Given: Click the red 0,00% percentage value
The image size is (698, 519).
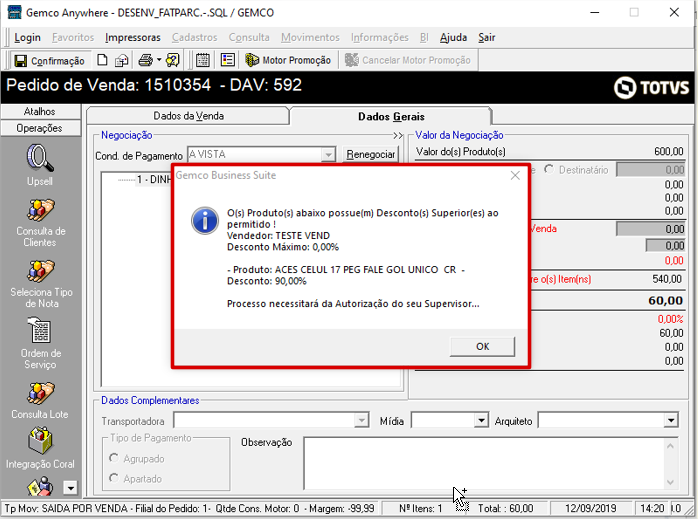Looking at the screenshot, I should pyautogui.click(x=670, y=319).
